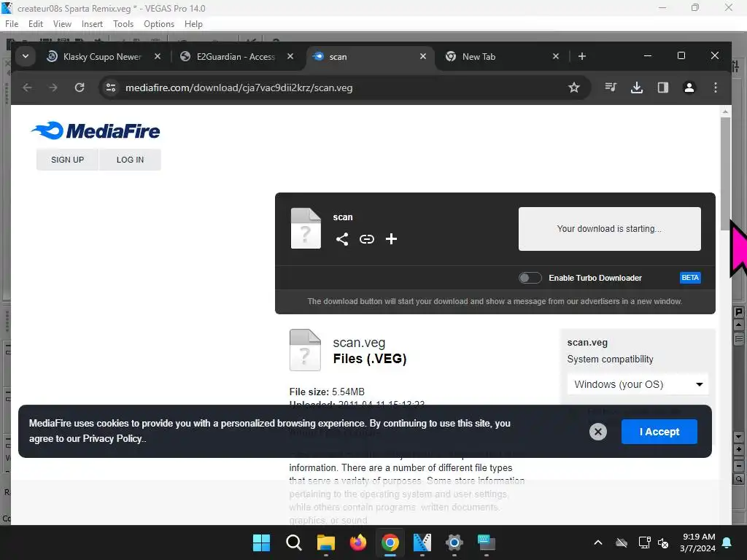This screenshot has height=560, width=747.
Task: Click the MediaFire logo
Action: 96,131
